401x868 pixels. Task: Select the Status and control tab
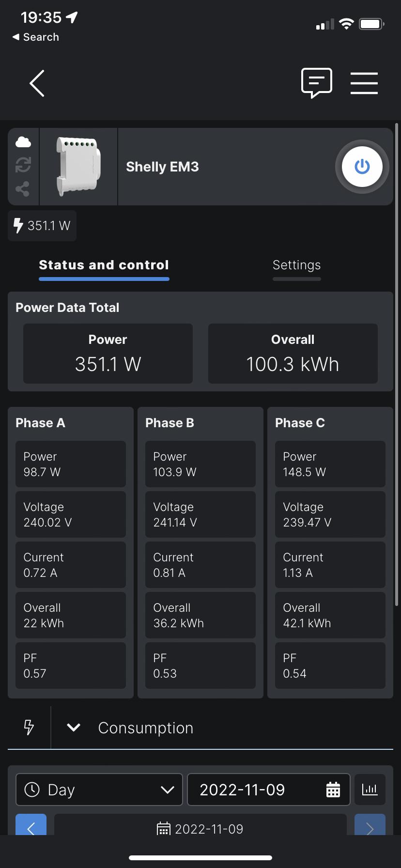point(104,265)
